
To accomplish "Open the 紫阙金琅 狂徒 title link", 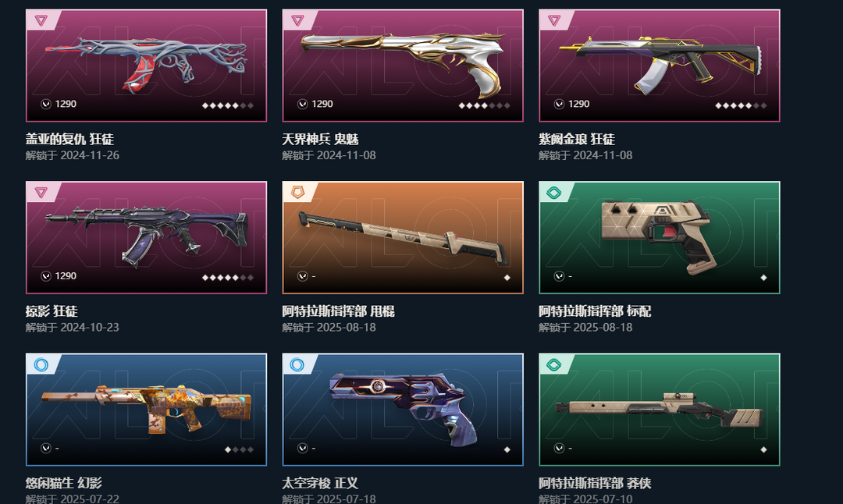I will coord(576,139).
